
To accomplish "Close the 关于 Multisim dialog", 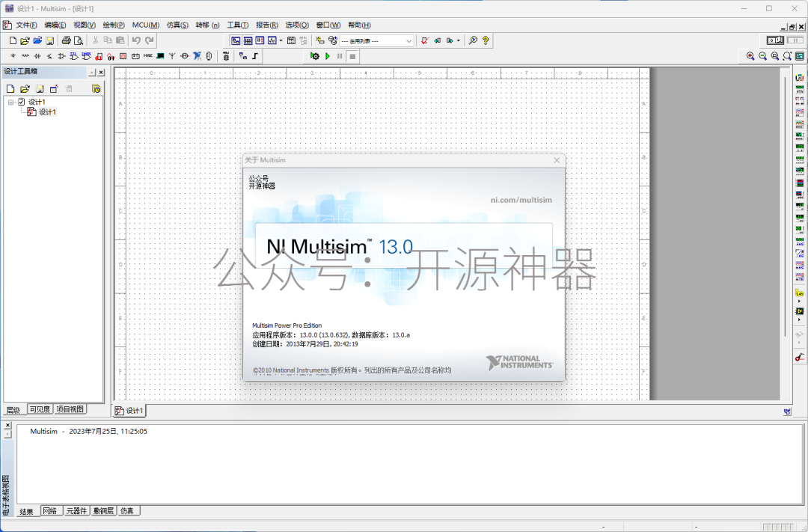I will 557,160.
